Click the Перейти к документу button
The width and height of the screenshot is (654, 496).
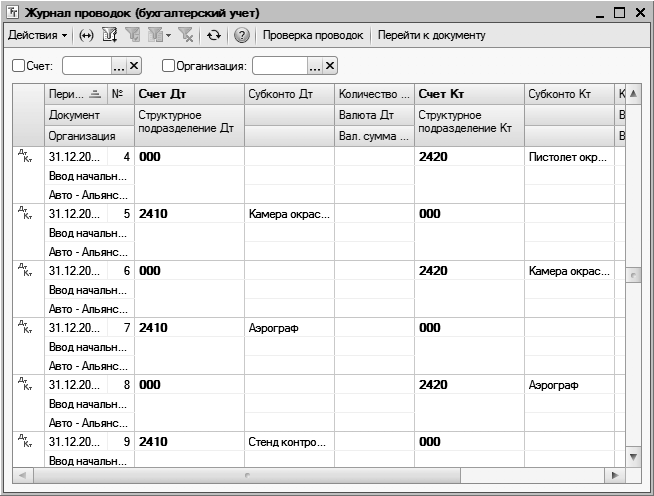tap(431, 35)
